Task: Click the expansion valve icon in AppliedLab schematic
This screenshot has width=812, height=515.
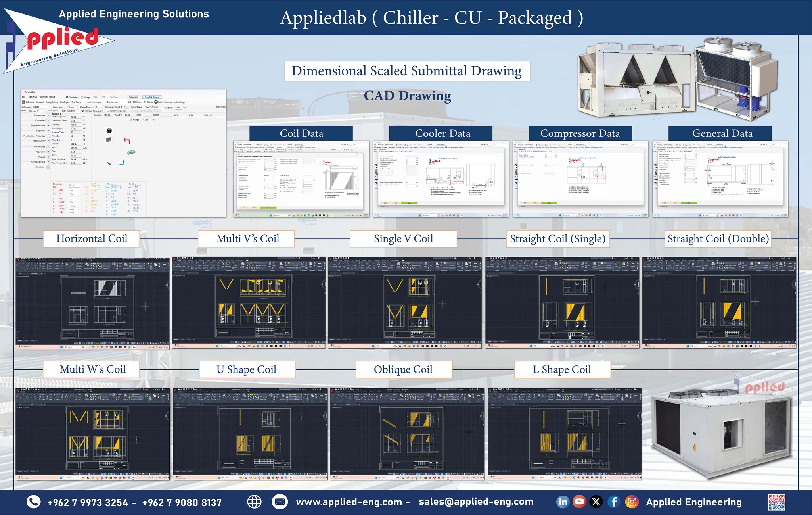Action: (x=109, y=163)
